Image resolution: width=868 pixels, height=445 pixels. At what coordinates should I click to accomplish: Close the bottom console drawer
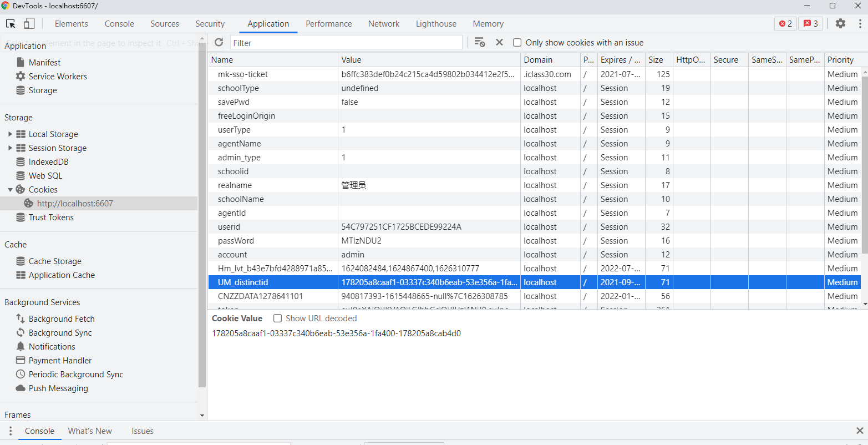(860, 431)
